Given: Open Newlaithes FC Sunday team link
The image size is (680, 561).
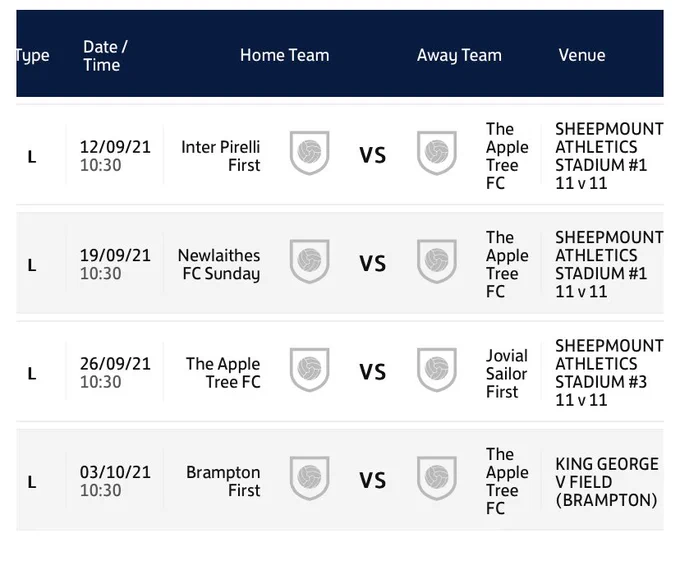Looking at the screenshot, I should tap(219, 264).
